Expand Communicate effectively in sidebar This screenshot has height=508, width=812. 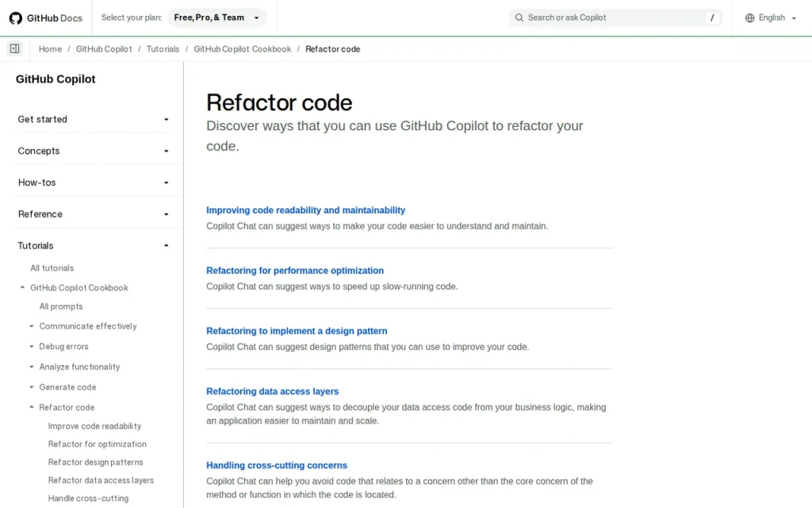pyautogui.click(x=32, y=326)
